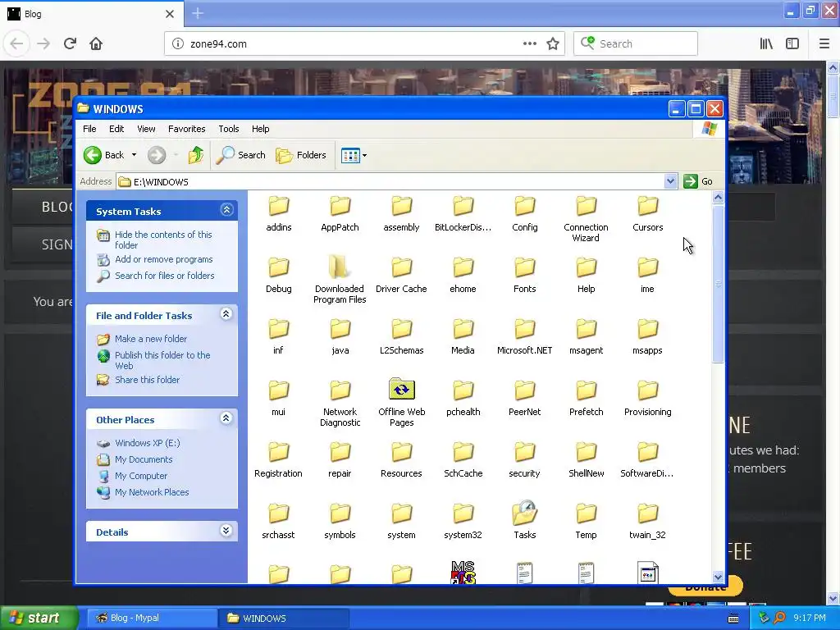Open the File menu

pyautogui.click(x=89, y=129)
